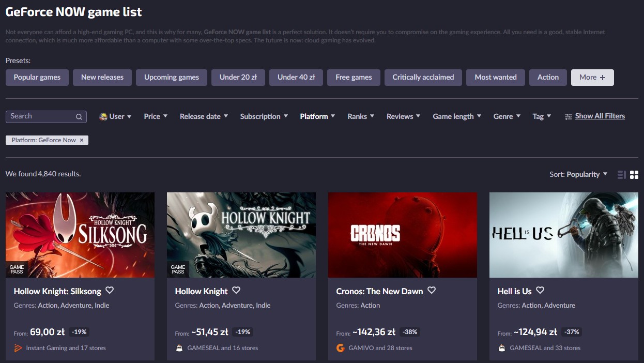Open the Hollow Knight cover image

[241, 235]
